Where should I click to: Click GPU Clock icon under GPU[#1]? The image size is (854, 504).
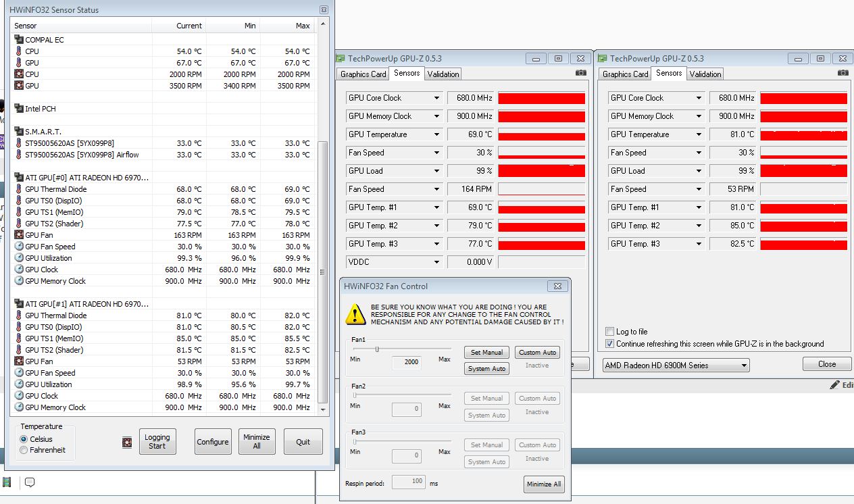pyautogui.click(x=19, y=396)
